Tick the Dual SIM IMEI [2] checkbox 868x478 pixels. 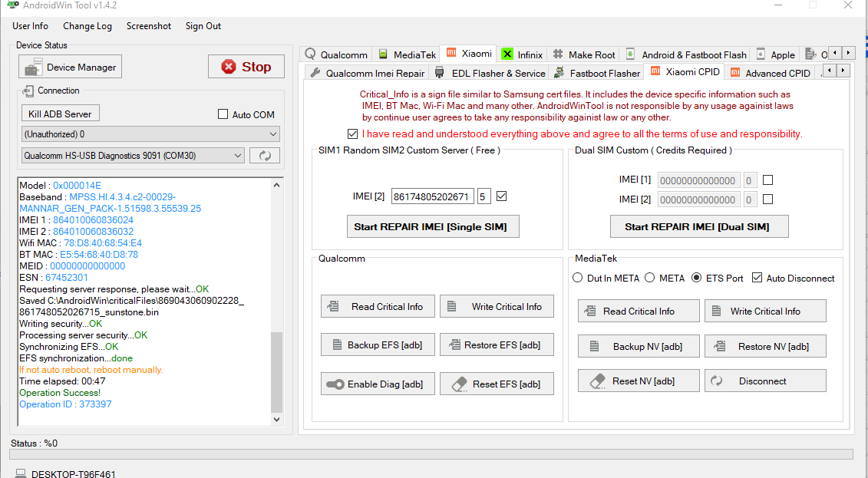click(x=767, y=199)
